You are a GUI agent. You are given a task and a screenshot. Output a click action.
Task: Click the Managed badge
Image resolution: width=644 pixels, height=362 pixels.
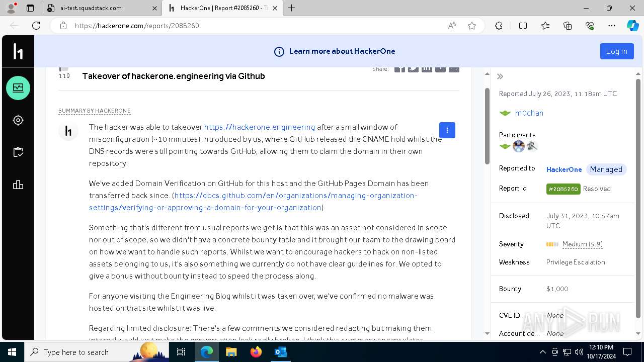coord(606,169)
